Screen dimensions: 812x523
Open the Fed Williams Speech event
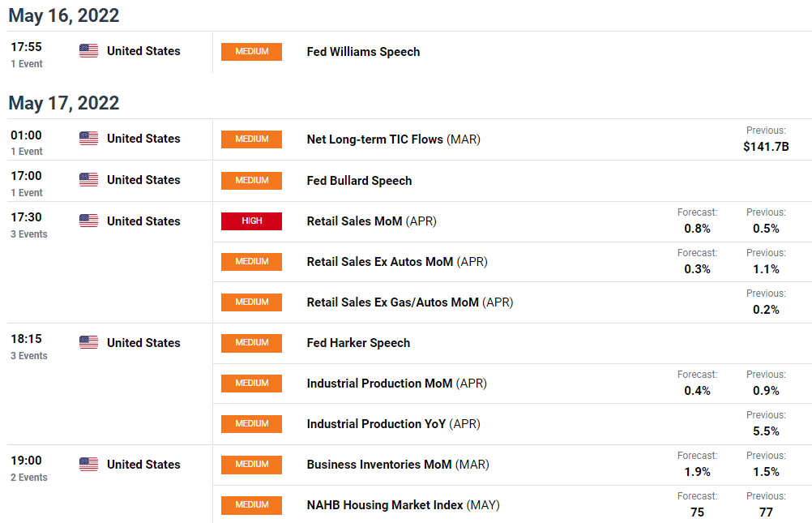point(363,52)
